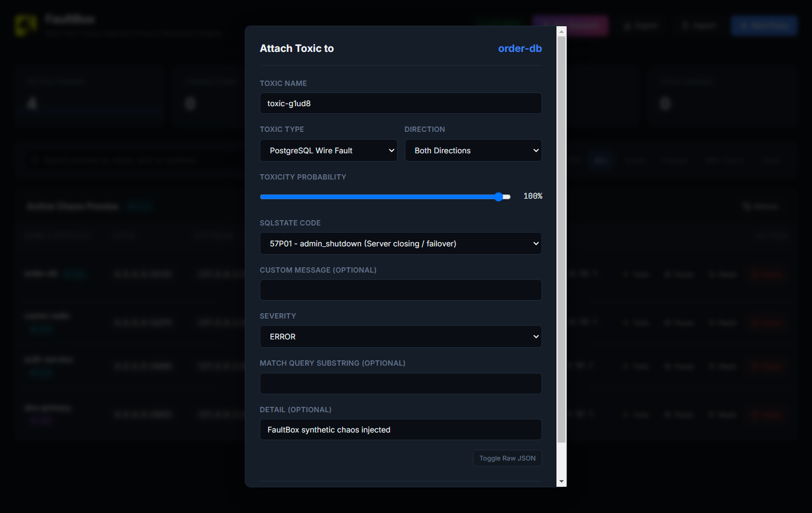Click the dialog scrollbar up arrow
The width and height of the screenshot is (812, 513).
pyautogui.click(x=561, y=31)
